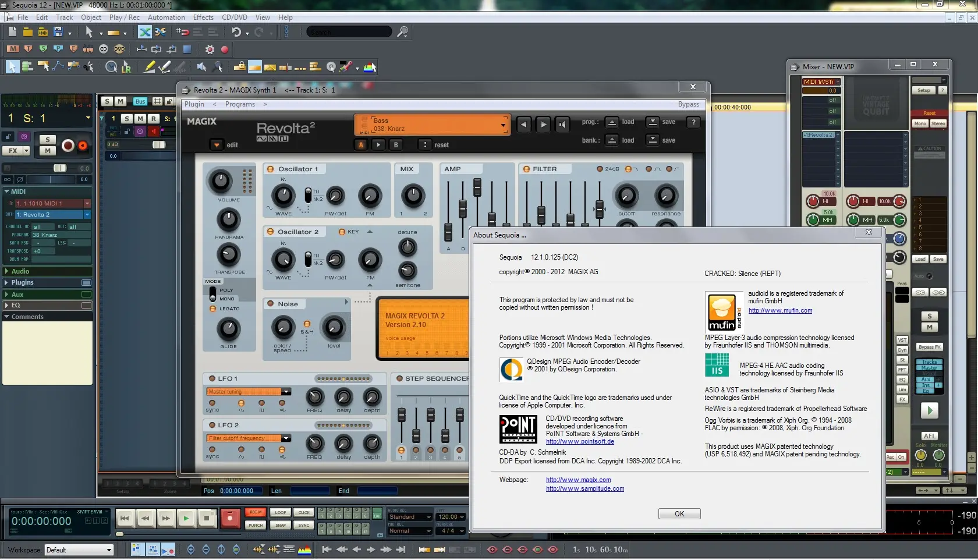The image size is (978, 560).
Task: Open the www.samplitude.com link
Action: click(x=585, y=489)
